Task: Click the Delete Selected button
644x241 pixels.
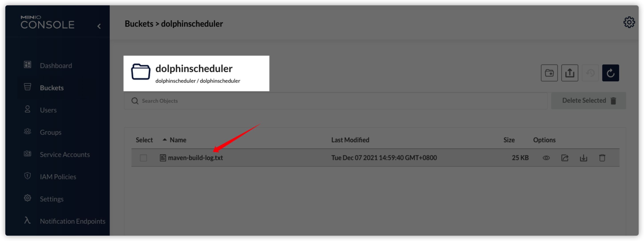Action: [x=588, y=101]
